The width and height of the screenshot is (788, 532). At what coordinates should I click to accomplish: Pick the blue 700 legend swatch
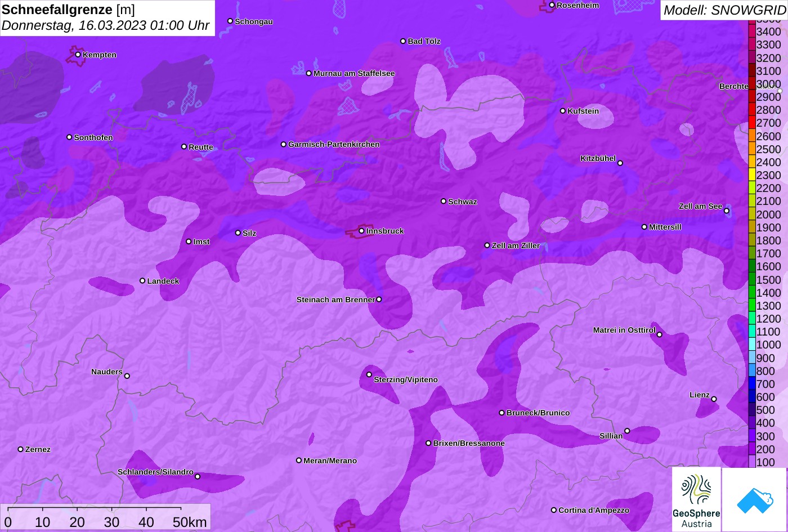click(752, 384)
